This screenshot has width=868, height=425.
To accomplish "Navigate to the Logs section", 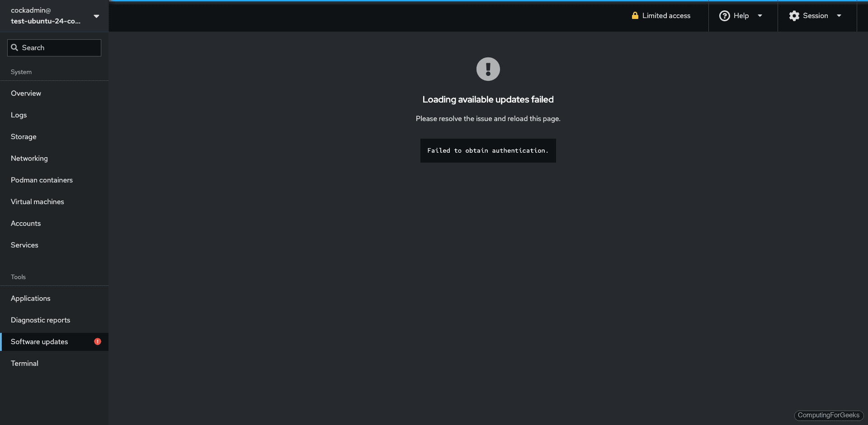I will [19, 115].
